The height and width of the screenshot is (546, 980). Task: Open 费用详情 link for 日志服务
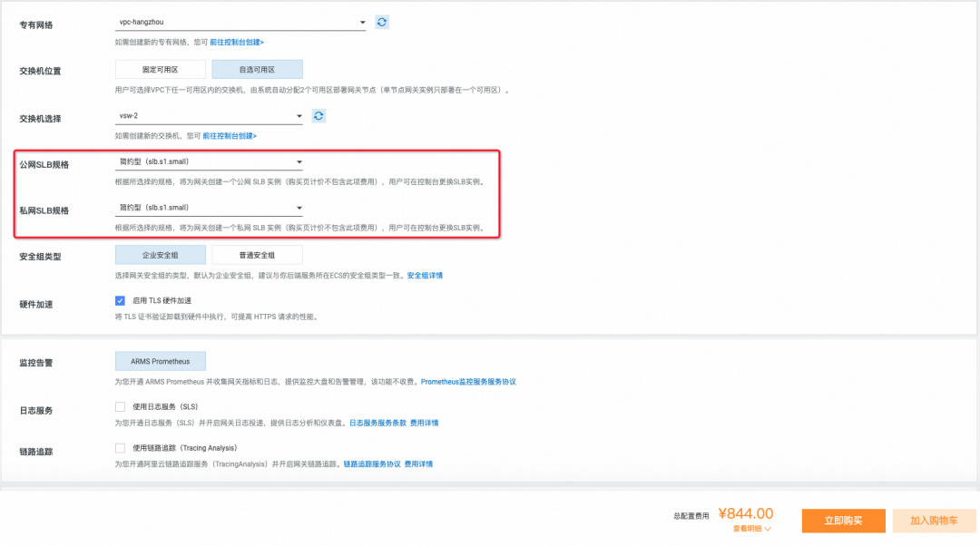tap(425, 423)
